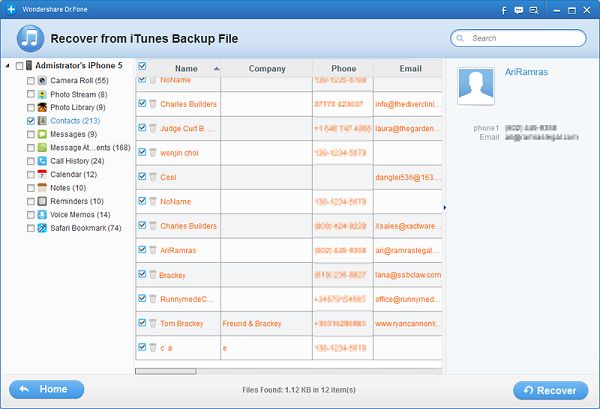Click trash icon in Brackey row
This screenshot has width=600, height=409.
(153, 274)
